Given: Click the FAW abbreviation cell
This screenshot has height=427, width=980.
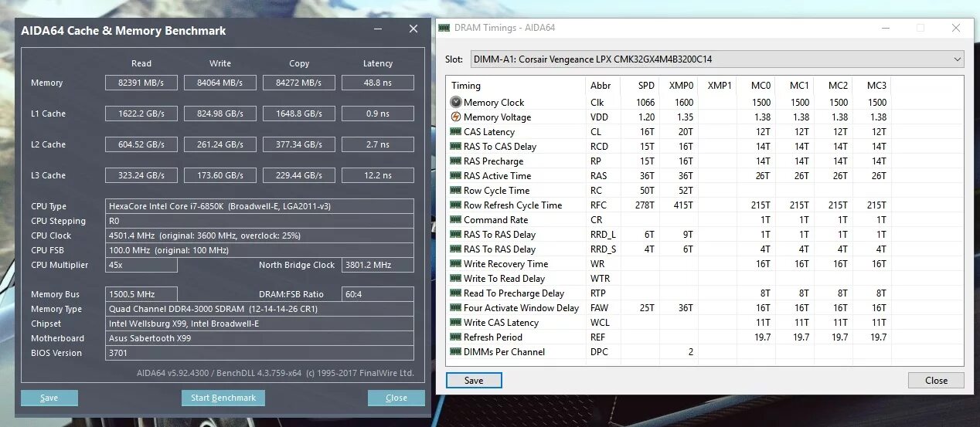Looking at the screenshot, I should (600, 307).
